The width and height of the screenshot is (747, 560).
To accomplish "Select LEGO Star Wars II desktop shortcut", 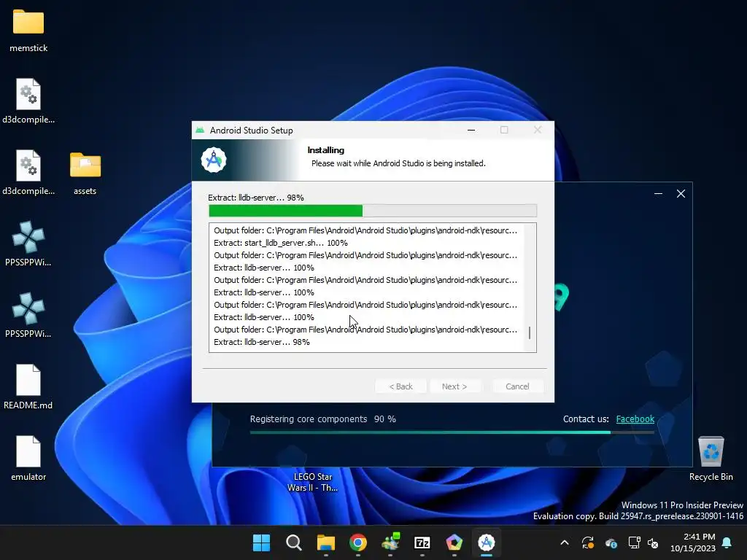I will coord(312,482).
